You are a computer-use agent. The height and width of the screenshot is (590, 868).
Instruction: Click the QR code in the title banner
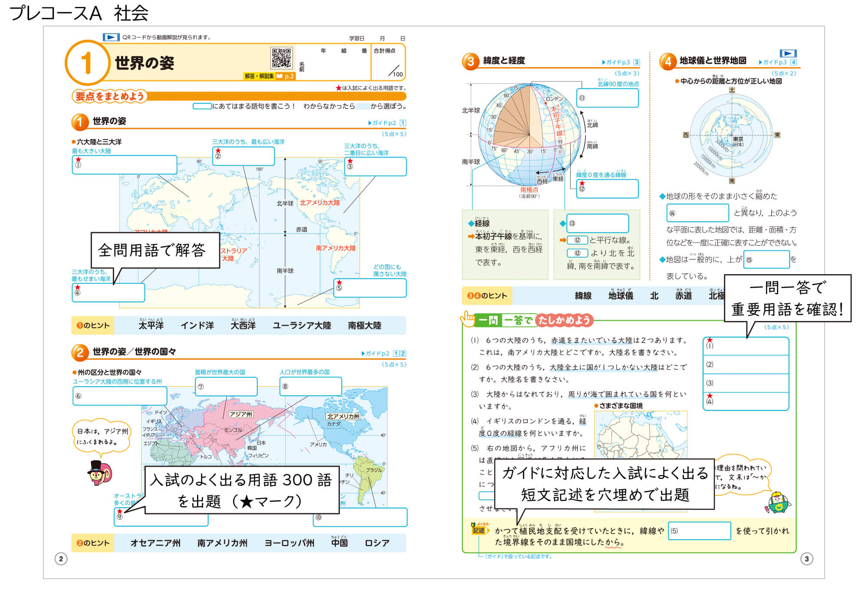281,58
